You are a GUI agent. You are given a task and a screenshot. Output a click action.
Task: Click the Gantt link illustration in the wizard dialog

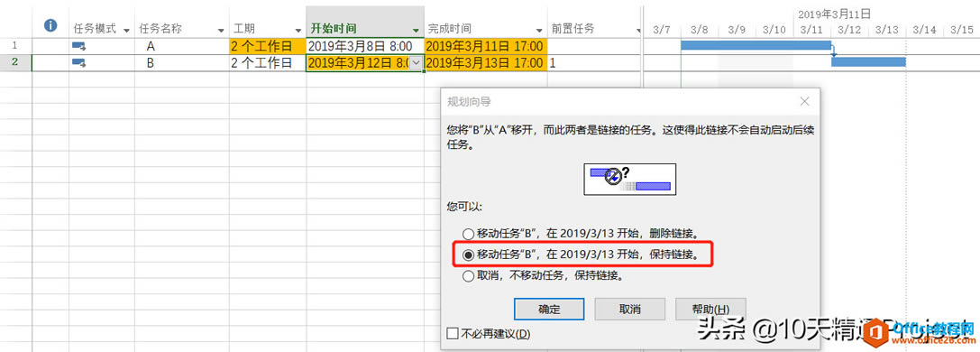629,179
